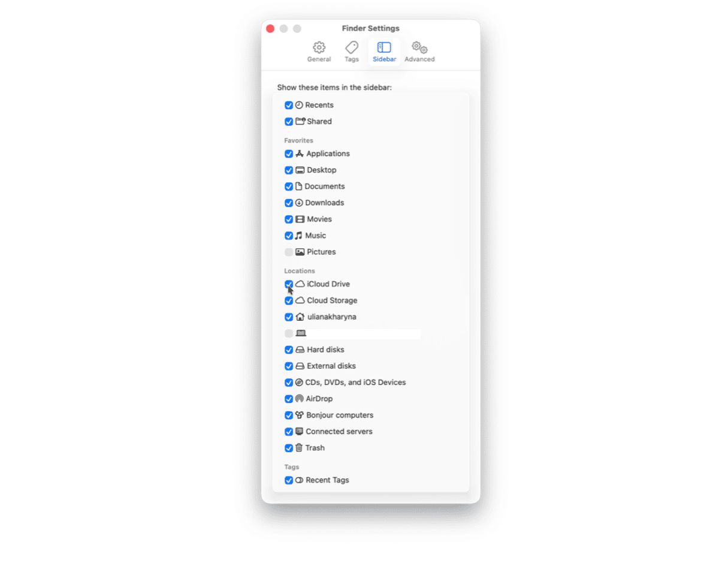The height and width of the screenshot is (569, 728).
Task: Disable the External disks checkbox
Action: coord(289,366)
